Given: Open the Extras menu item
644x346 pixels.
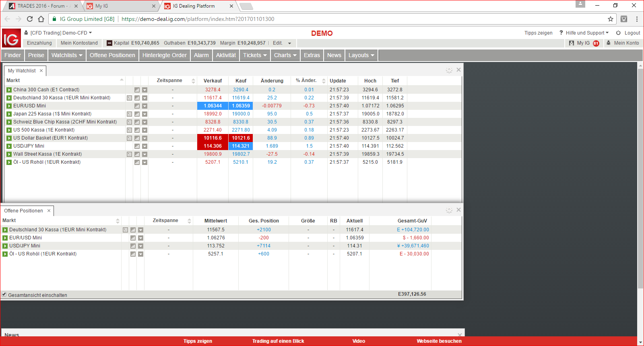Looking at the screenshot, I should (312, 55).
